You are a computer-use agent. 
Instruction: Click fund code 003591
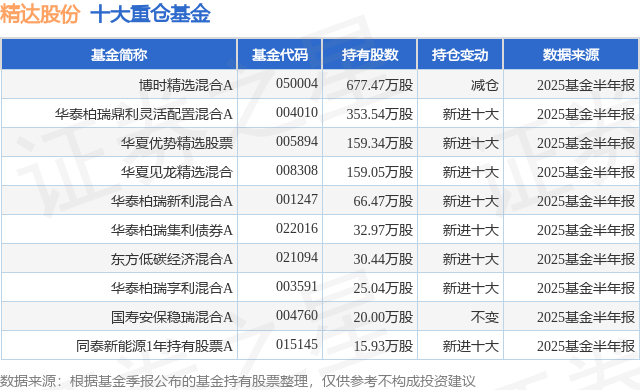(297, 286)
